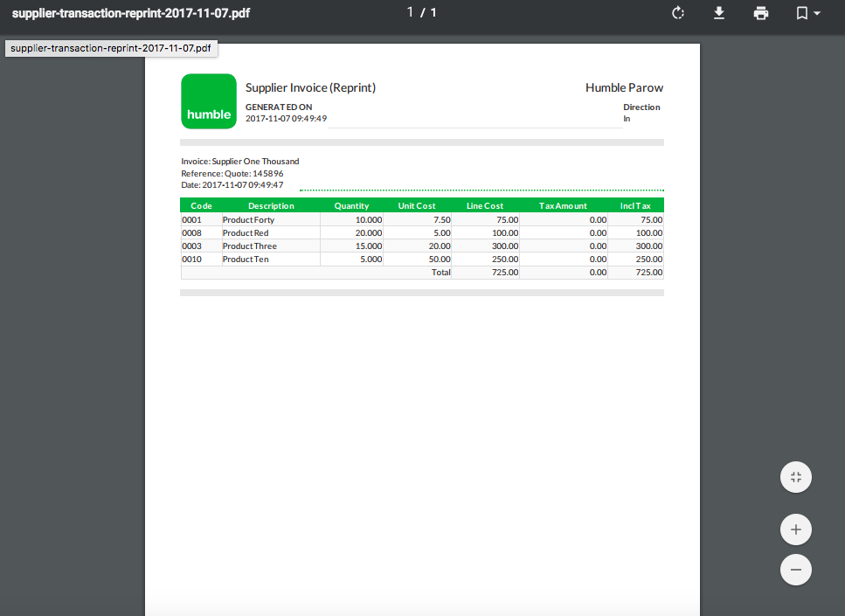The image size is (845, 616).
Task: Click total tax amount 0.00 in Total row
Action: (598, 272)
